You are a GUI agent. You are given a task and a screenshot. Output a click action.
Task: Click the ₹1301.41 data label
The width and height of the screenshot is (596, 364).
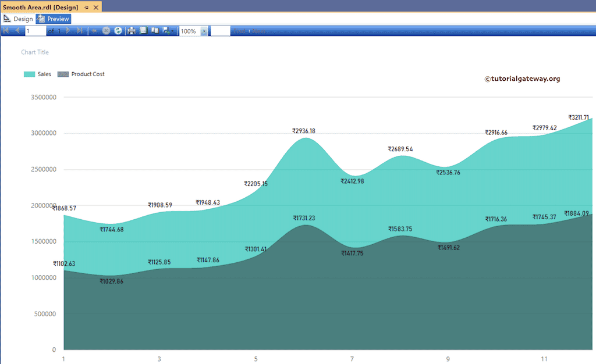click(x=256, y=249)
